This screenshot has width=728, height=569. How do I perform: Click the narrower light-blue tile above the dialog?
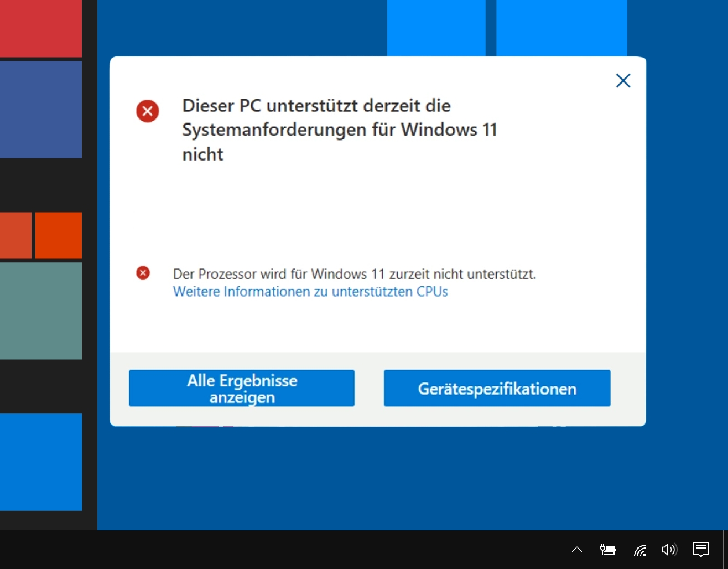click(436, 28)
